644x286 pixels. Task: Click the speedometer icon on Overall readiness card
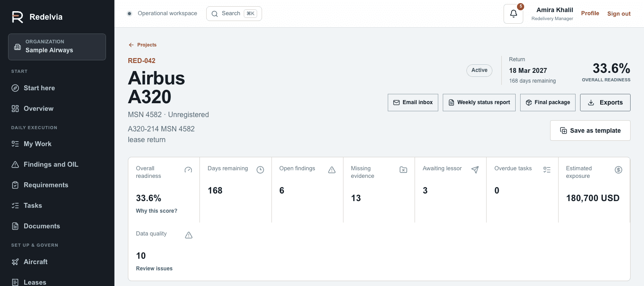pos(188,170)
